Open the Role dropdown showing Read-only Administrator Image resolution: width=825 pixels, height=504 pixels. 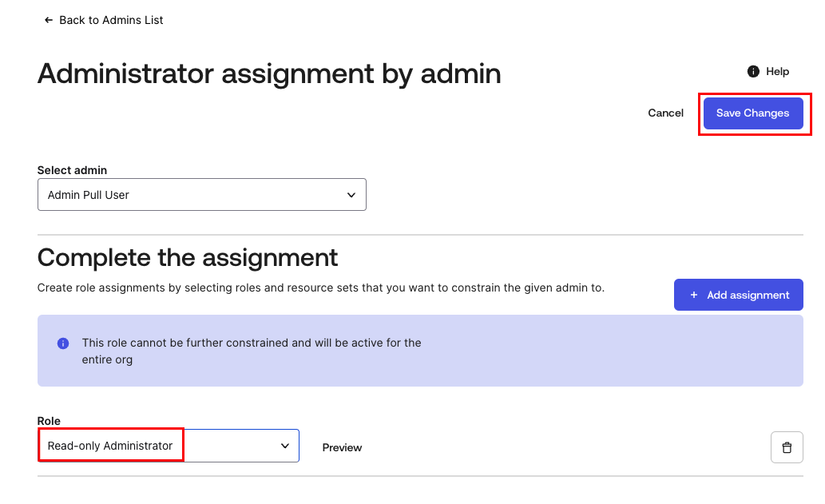(x=168, y=446)
